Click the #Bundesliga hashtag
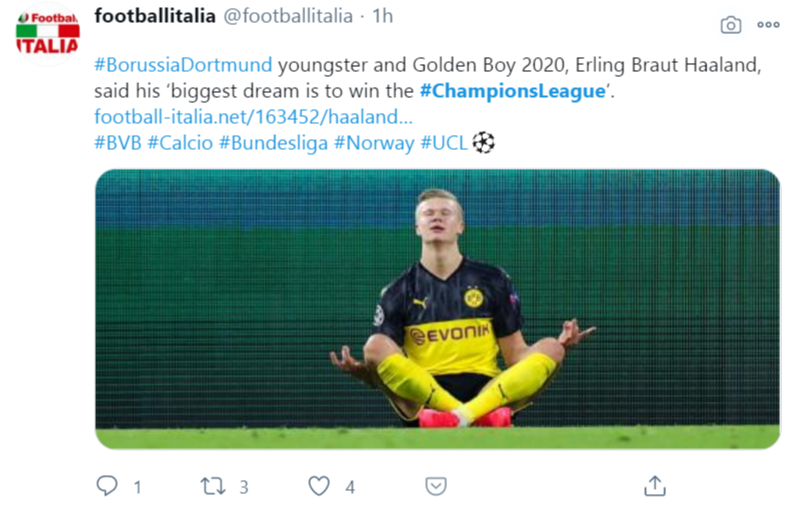 coord(273,143)
